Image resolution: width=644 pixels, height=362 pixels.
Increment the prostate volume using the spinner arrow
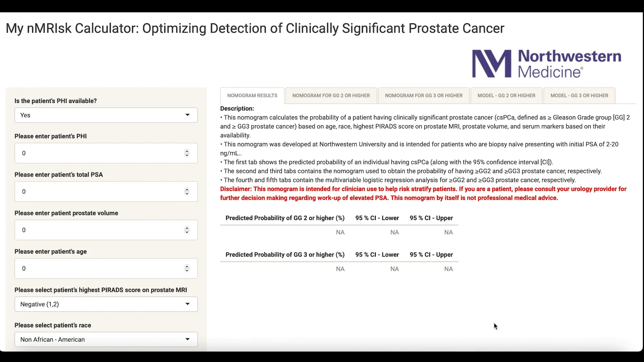(187, 228)
